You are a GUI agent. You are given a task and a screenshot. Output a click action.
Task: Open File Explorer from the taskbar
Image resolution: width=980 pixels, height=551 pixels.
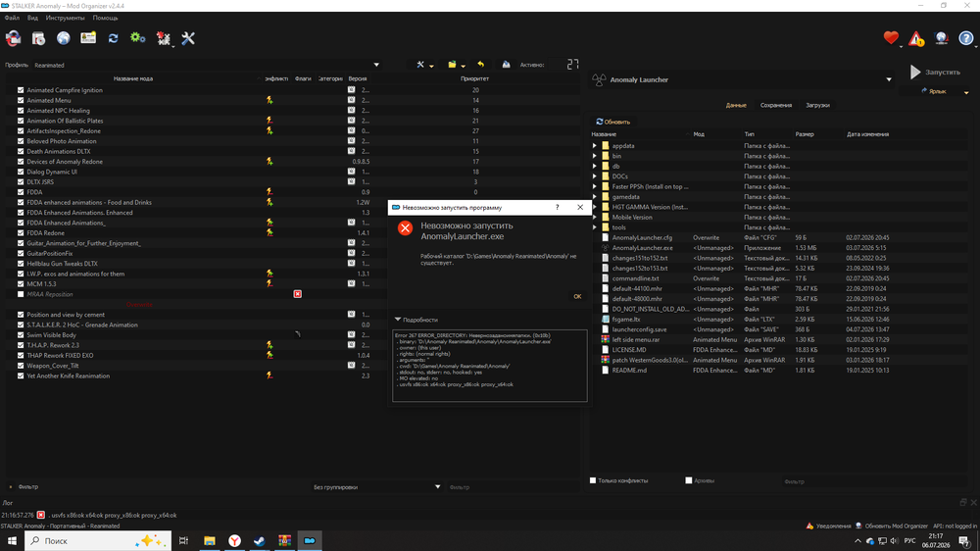(x=210, y=540)
